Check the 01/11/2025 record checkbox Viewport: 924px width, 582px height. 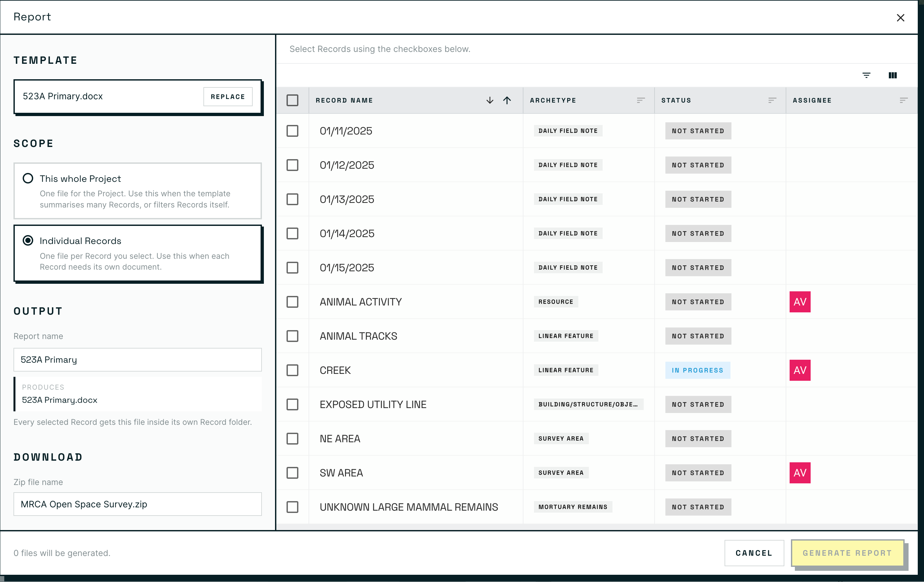(292, 131)
